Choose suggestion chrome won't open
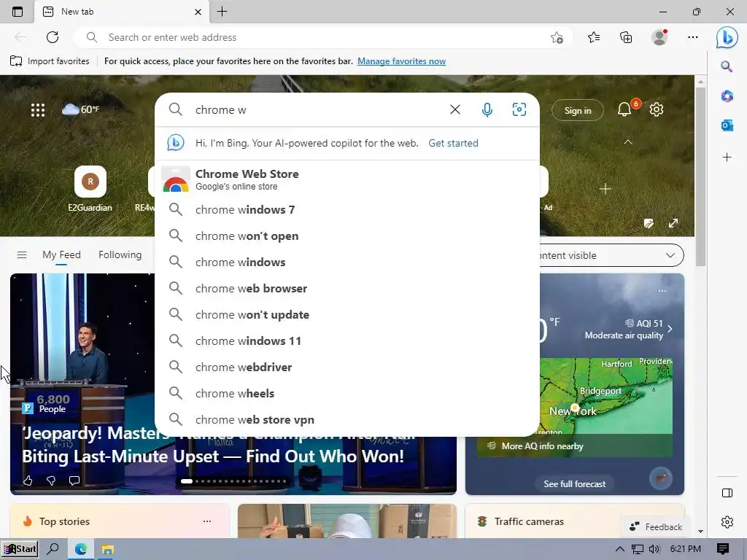The height and width of the screenshot is (560, 747). 347,236
